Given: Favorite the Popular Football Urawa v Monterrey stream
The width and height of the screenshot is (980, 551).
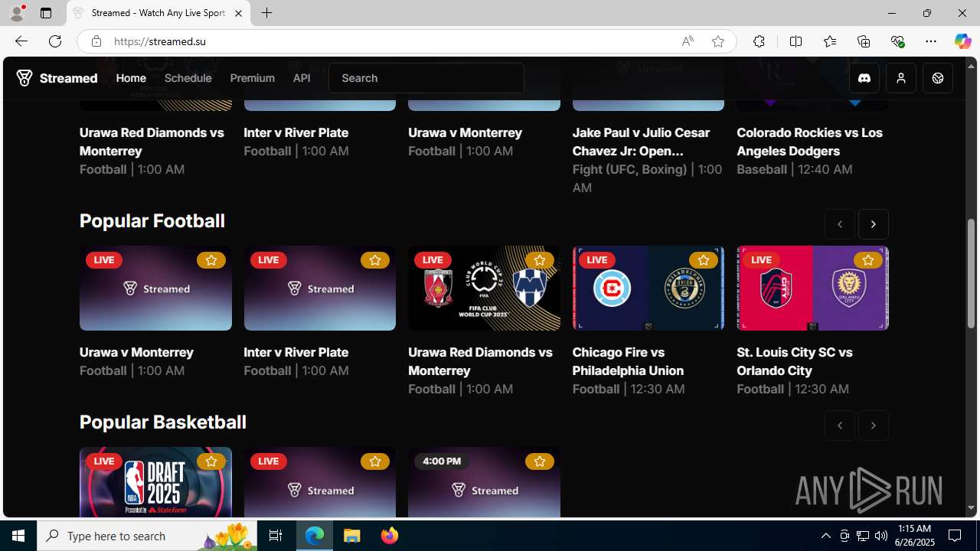Looking at the screenshot, I should pos(211,260).
